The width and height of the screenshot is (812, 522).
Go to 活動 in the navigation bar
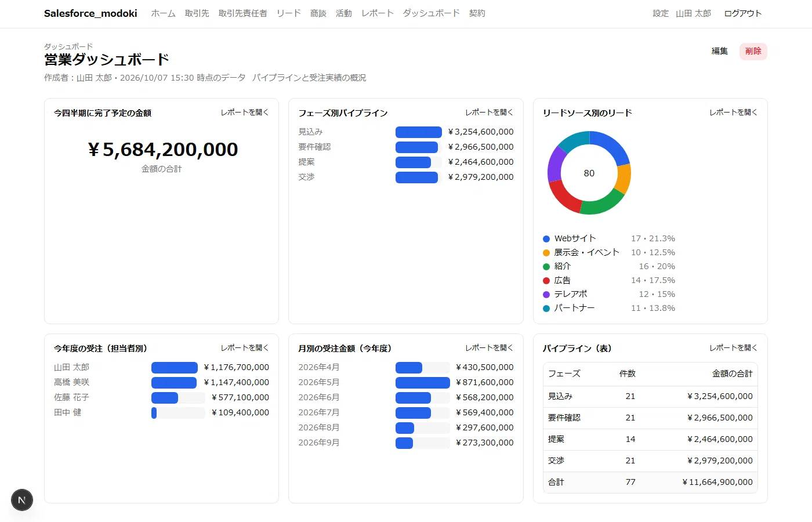pyautogui.click(x=344, y=13)
